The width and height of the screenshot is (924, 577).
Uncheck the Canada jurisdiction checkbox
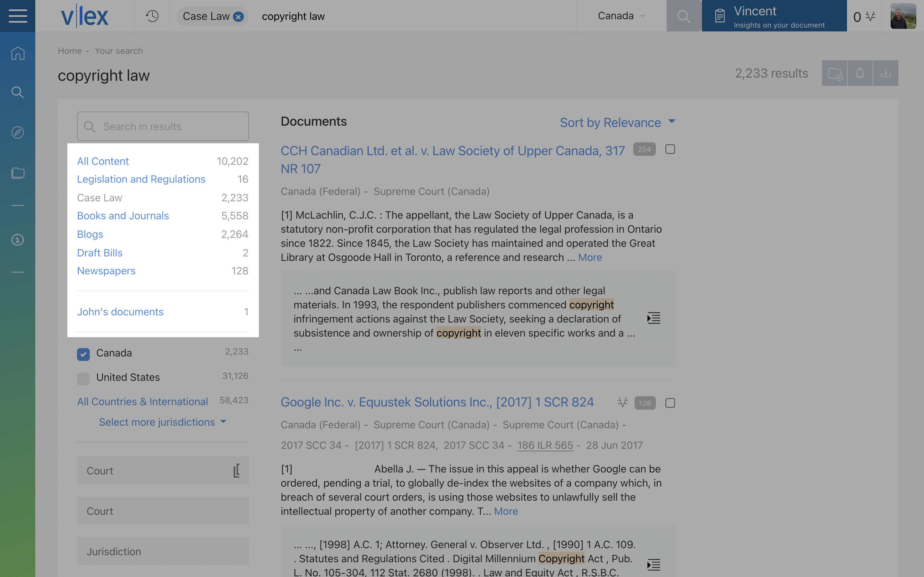pyautogui.click(x=83, y=354)
